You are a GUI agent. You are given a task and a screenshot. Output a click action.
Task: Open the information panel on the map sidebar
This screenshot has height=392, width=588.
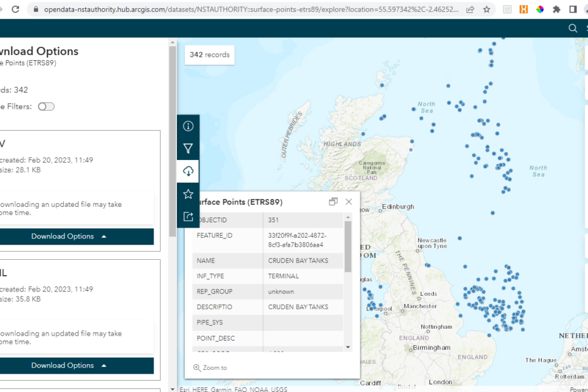[188, 126]
